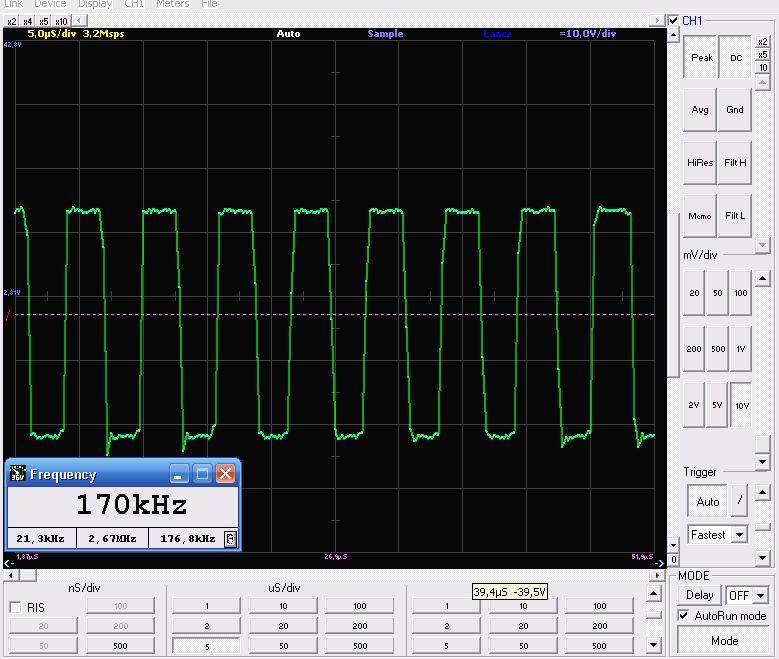The image size is (779, 659).
Task: Set the trigger to Auto
Action: pyautogui.click(x=707, y=502)
